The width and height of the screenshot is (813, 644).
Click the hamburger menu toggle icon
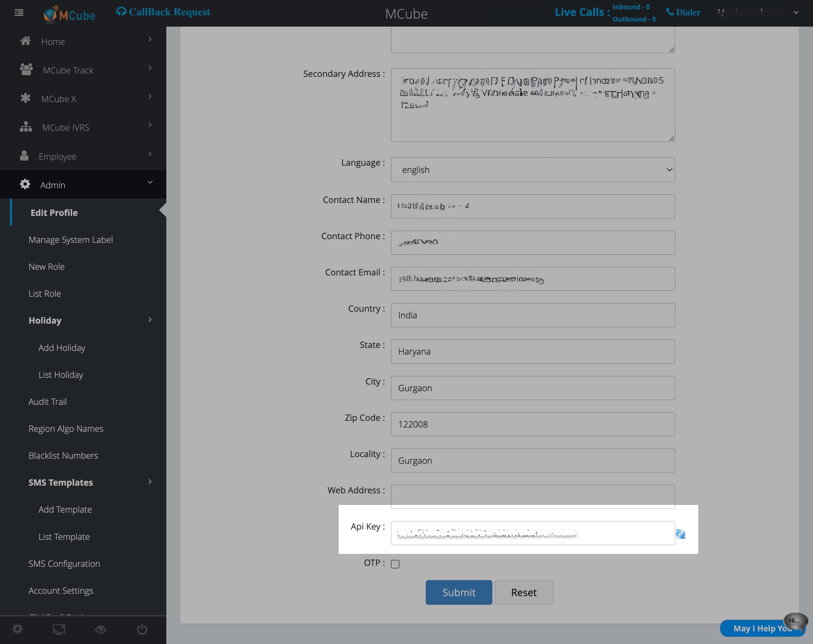19,13
